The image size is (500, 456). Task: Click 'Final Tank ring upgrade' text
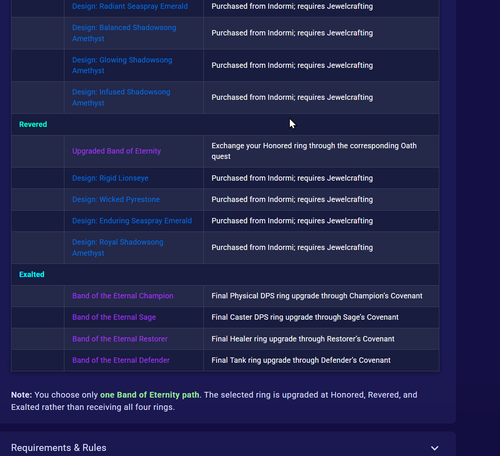click(301, 360)
